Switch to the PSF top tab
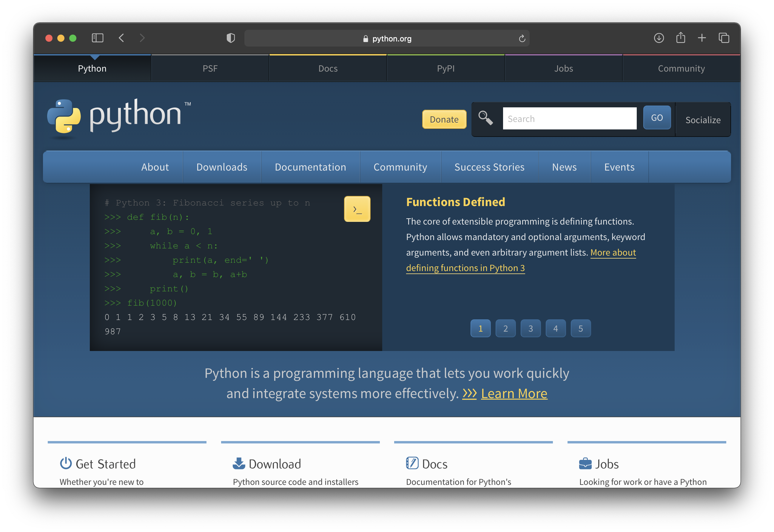 coord(210,68)
